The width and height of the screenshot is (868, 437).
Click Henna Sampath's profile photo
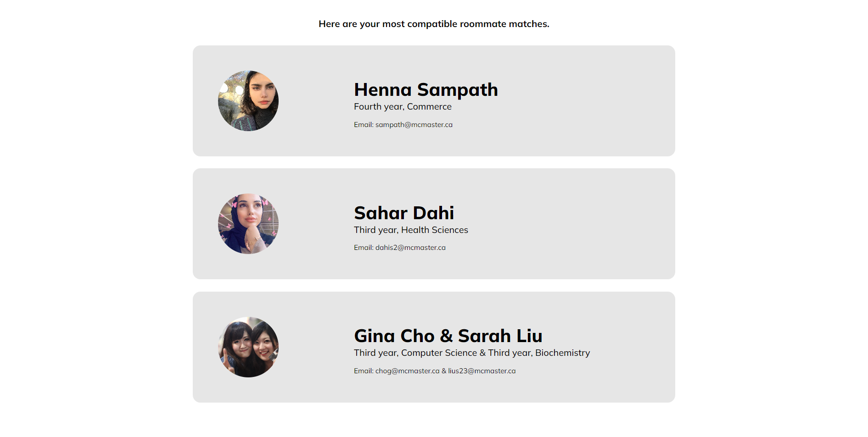coord(248,101)
